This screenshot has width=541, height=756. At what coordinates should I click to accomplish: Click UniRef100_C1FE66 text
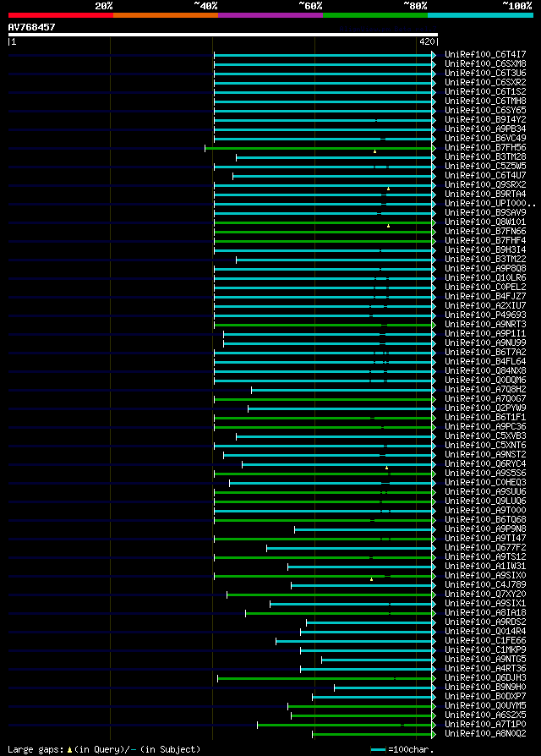point(485,640)
